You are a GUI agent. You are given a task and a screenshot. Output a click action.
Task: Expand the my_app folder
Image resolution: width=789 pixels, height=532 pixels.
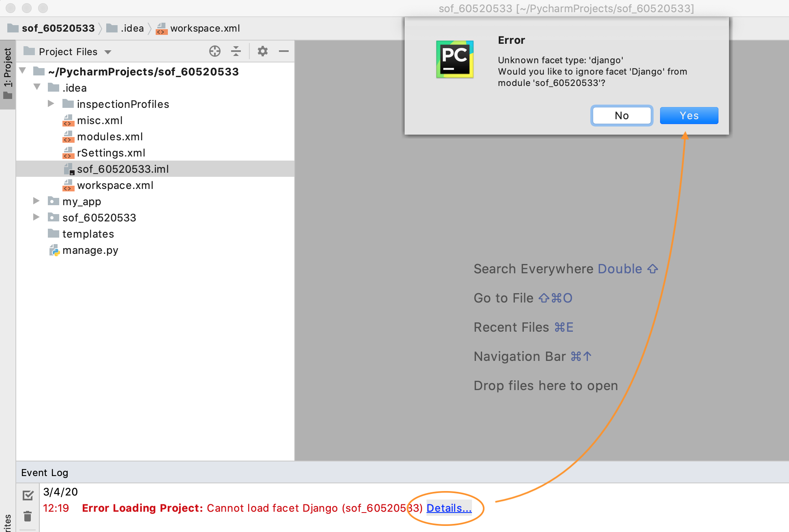36,201
